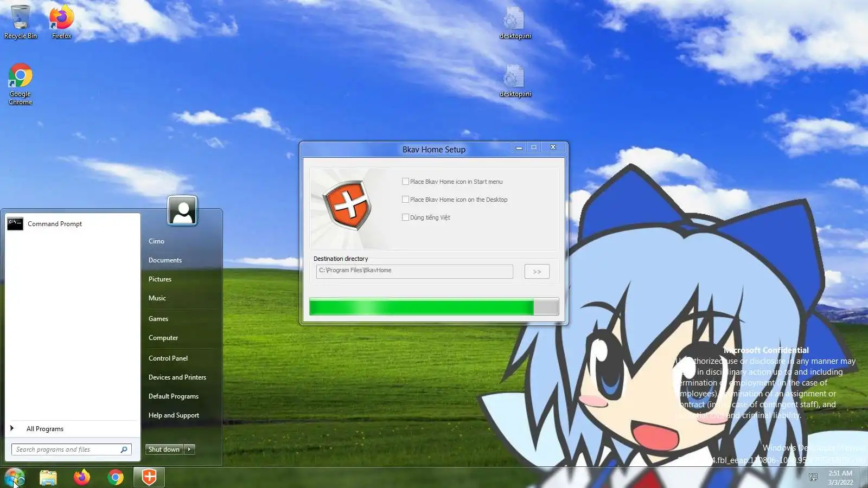Click the >> browse button in setup
Viewport: 868px width, 488px height.
pos(537,272)
